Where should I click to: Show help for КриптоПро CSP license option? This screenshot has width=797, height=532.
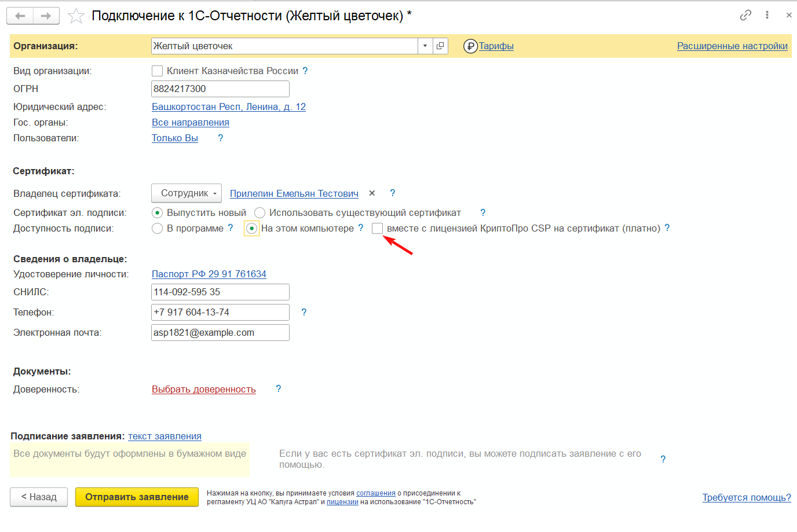pos(667,228)
